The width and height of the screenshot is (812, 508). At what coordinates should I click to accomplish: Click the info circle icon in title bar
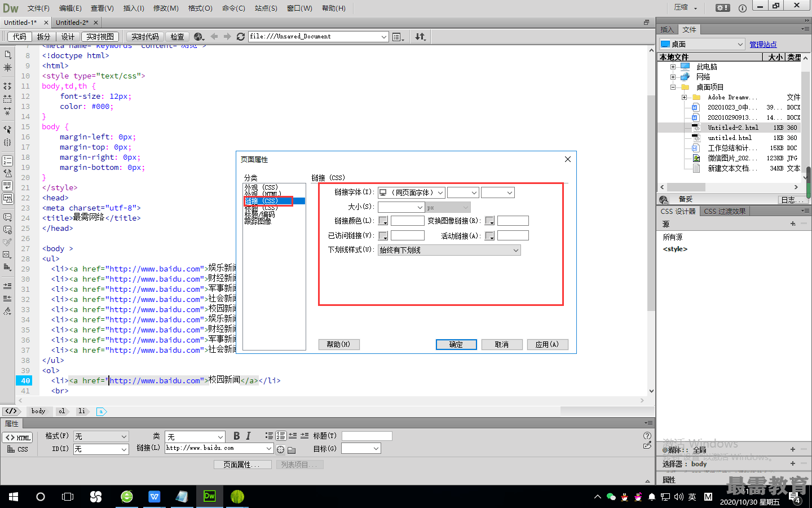click(743, 8)
